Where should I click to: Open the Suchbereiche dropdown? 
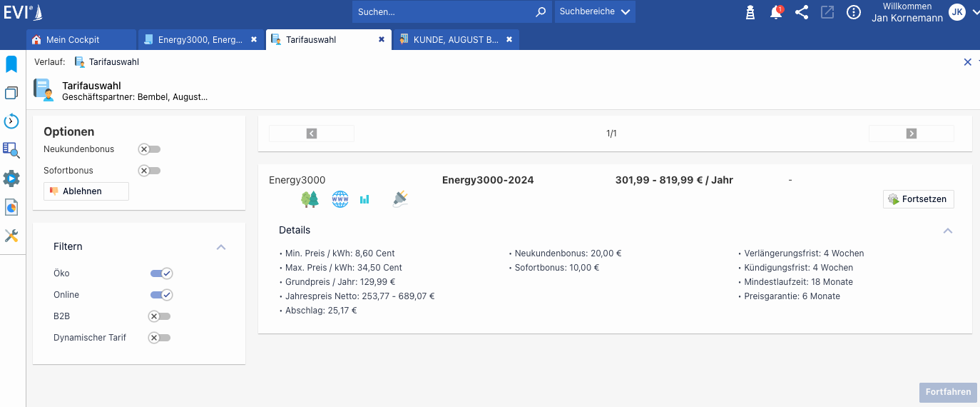(x=595, y=12)
